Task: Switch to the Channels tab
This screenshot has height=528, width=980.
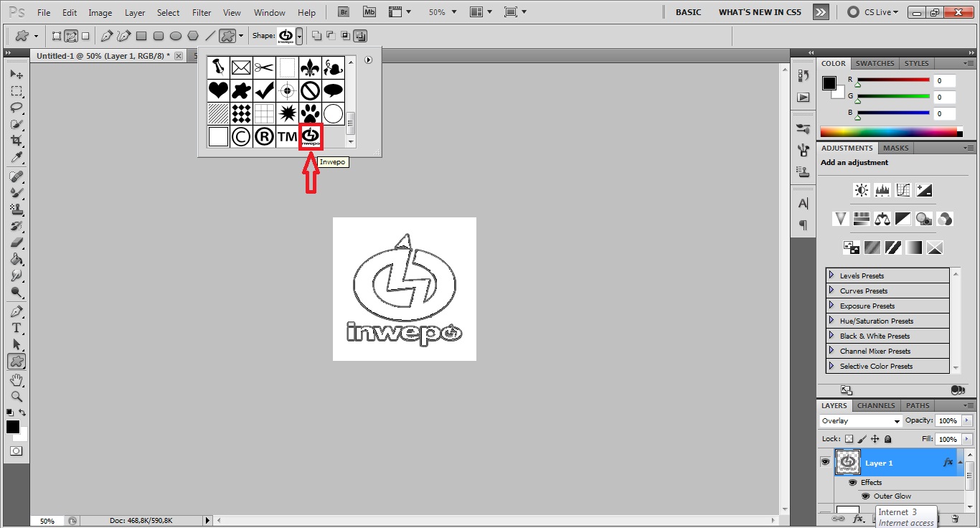Action: pyautogui.click(x=876, y=405)
